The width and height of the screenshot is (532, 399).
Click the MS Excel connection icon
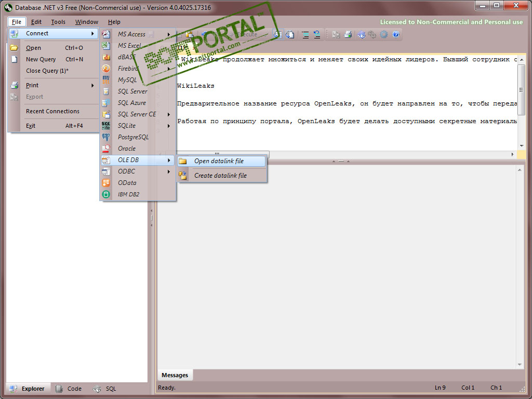pos(106,46)
